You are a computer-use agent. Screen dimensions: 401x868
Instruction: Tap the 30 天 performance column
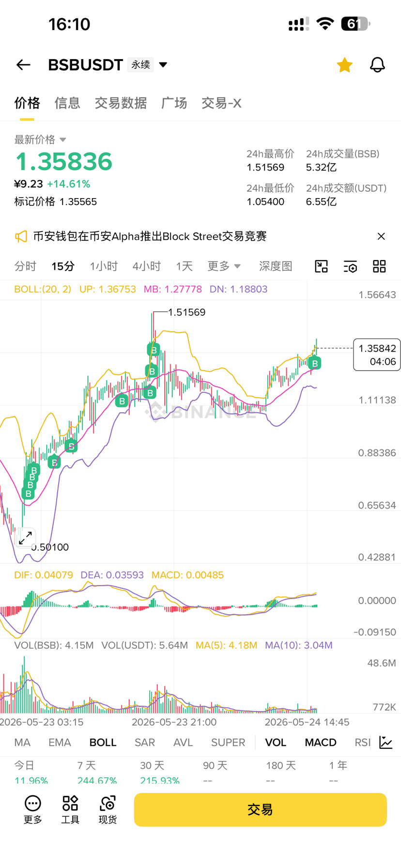[x=160, y=773]
